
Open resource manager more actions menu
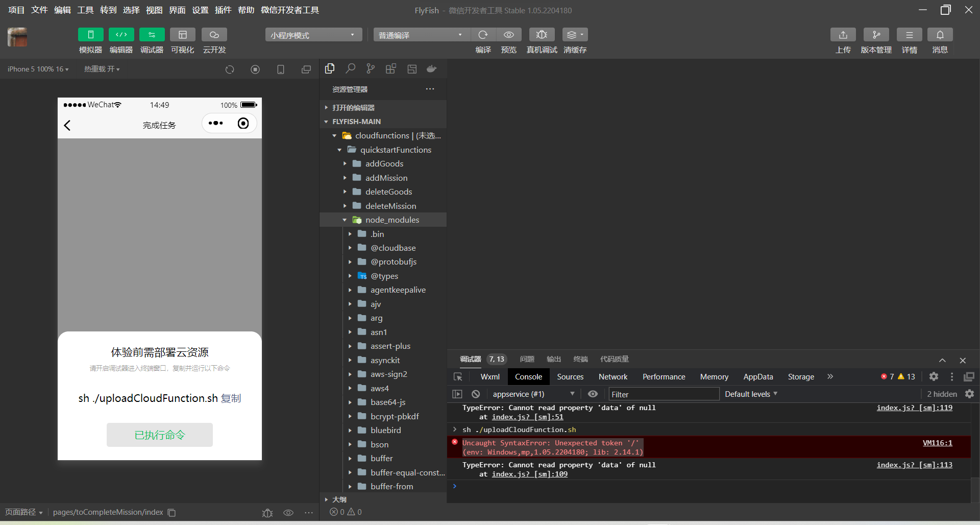point(430,89)
